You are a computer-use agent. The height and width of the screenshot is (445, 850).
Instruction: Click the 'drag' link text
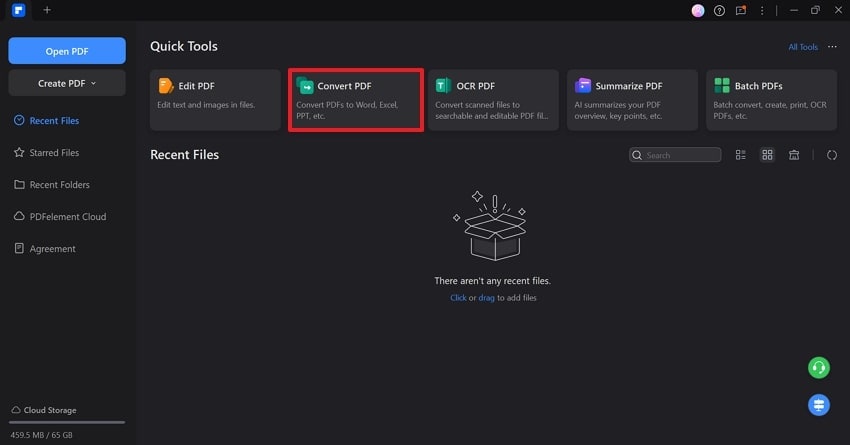[486, 298]
